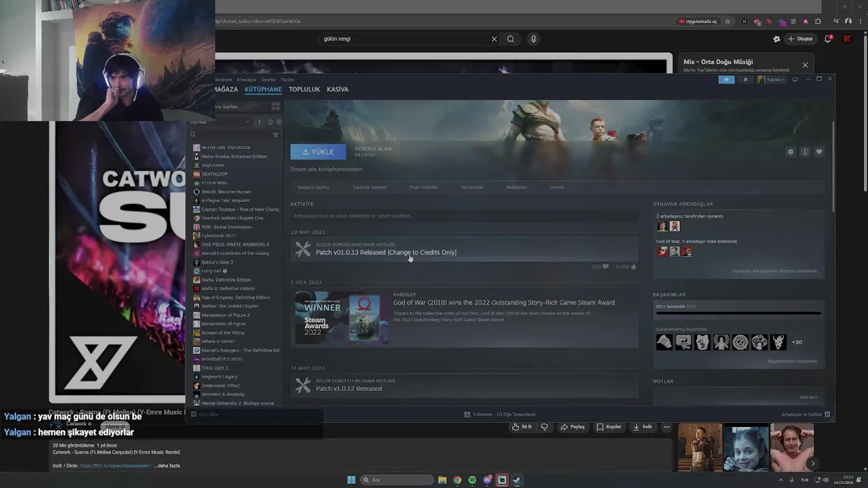Open Topluluk Merkezi link
Viewport: 868px width, 488px height.
(370, 187)
